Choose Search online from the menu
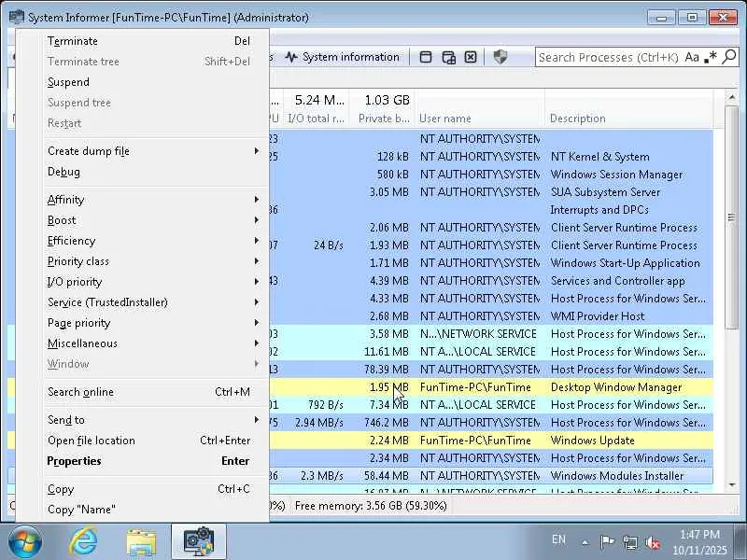 pyautogui.click(x=149, y=392)
